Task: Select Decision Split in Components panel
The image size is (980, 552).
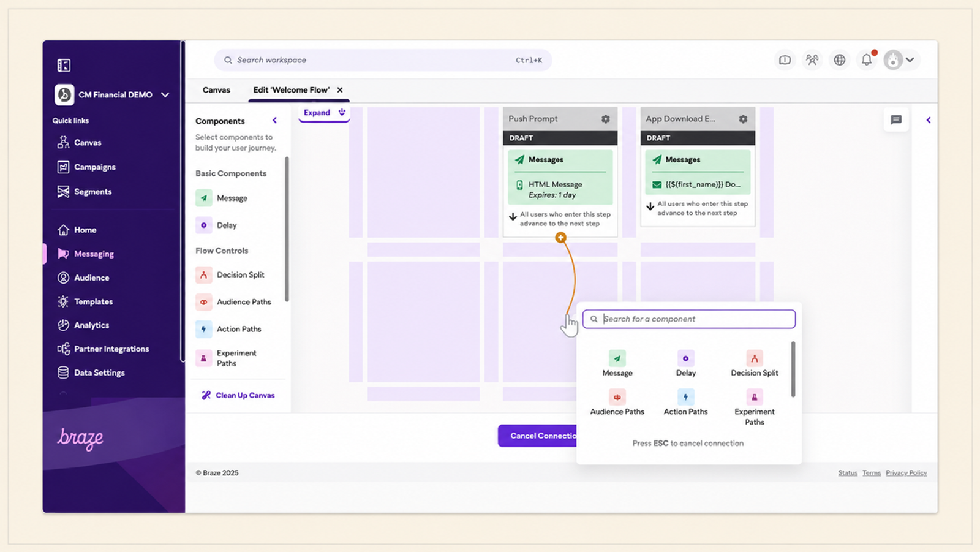Action: [230, 275]
